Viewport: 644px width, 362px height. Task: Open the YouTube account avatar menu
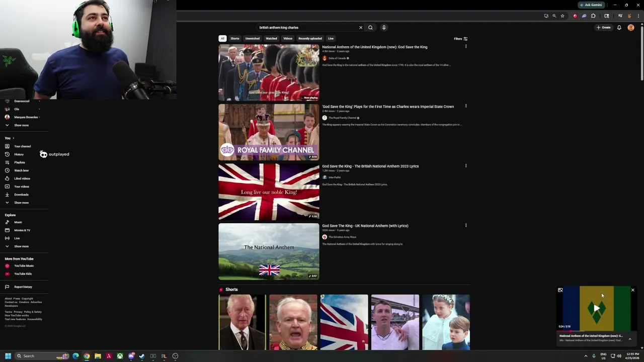click(x=631, y=28)
